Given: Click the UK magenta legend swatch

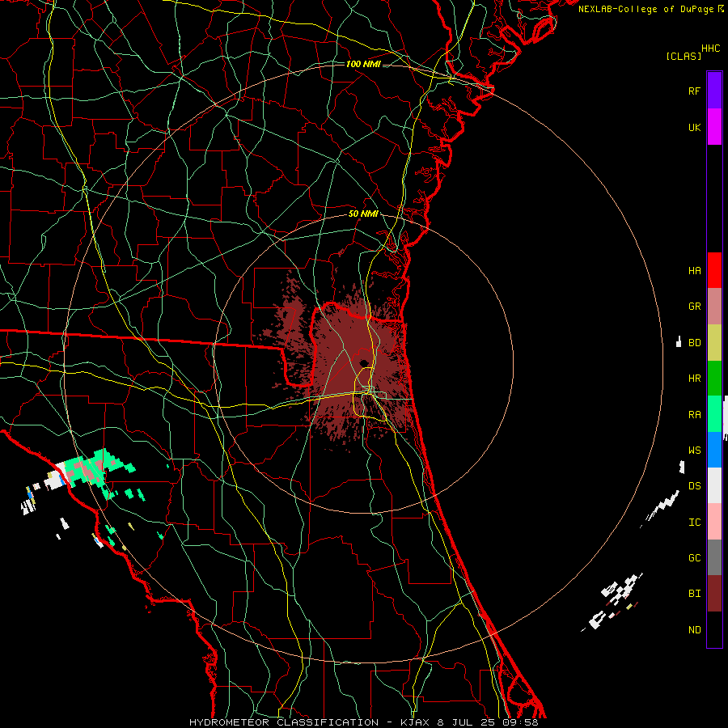Looking at the screenshot, I should pos(714,127).
